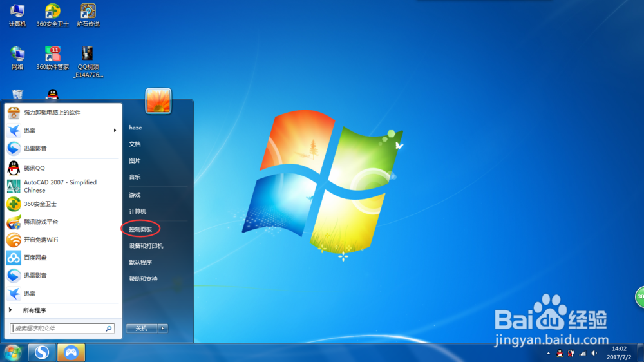Open the haze user folder link
Image resolution: width=644 pixels, height=362 pixels.
(135, 128)
